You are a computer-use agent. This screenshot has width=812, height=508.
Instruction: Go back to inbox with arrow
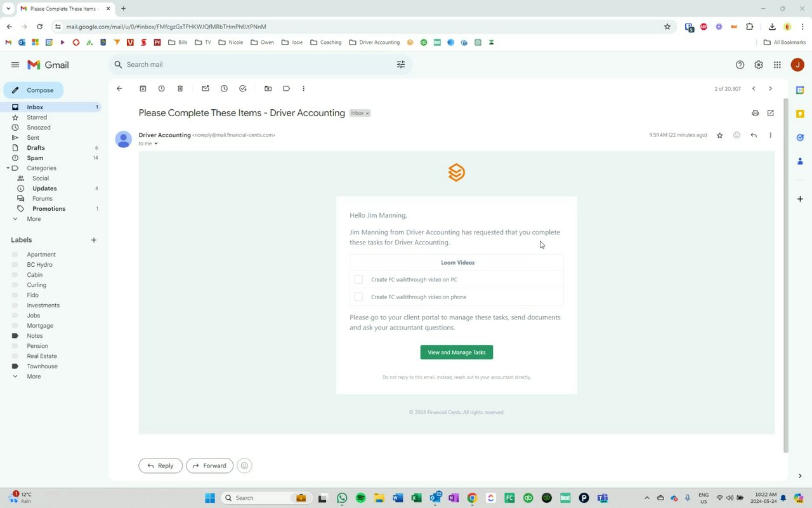(119, 88)
